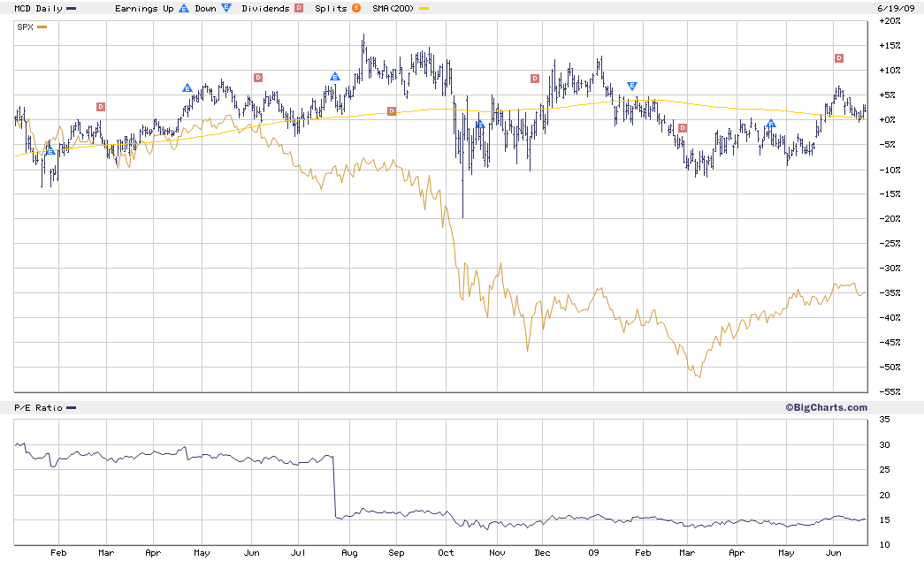Click the 6/19/09 date label
Image resolution: width=924 pixels, height=561 pixels.
896,8
